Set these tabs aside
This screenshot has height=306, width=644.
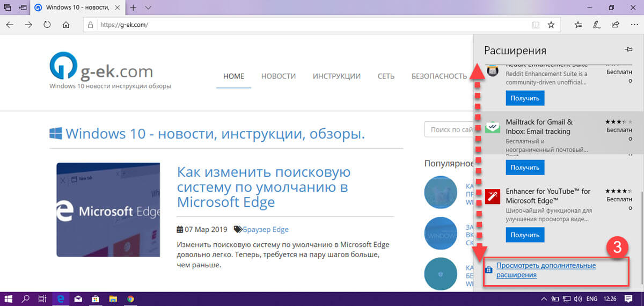pyautogui.click(x=23, y=8)
